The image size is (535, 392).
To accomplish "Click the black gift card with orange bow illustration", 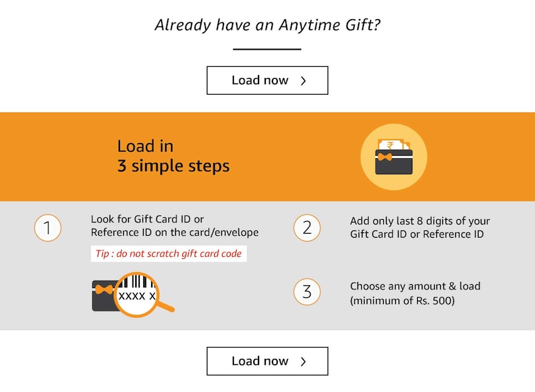I will pyautogui.click(x=103, y=295).
